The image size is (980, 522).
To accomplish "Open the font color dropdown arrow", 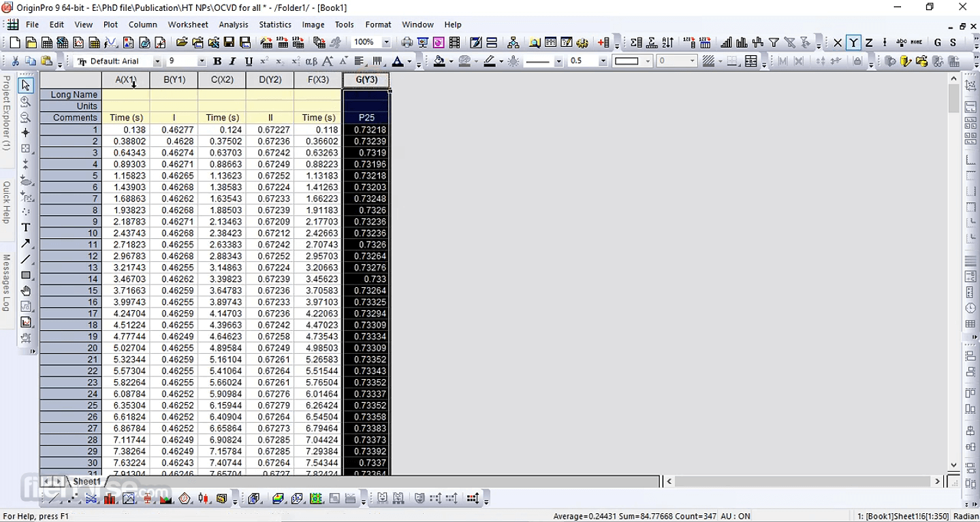I will (409, 61).
